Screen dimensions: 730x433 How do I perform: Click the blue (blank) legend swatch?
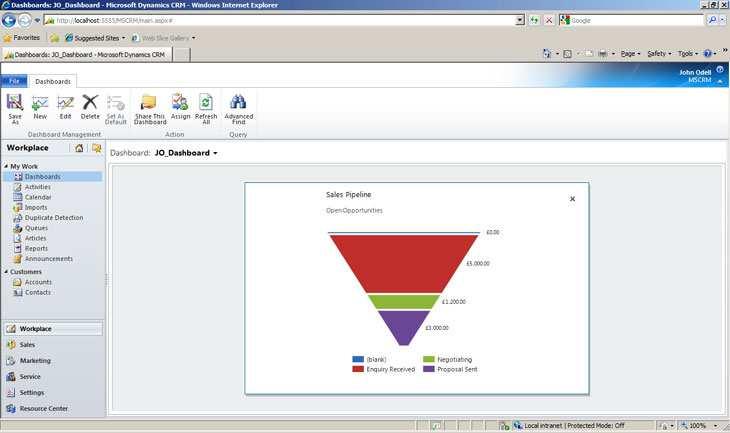click(x=358, y=359)
